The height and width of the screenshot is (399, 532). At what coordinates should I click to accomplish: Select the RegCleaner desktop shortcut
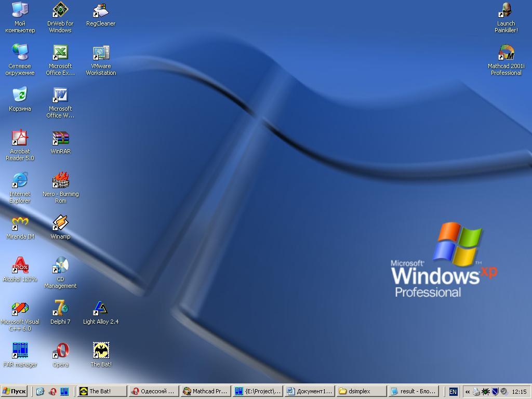[x=101, y=14]
